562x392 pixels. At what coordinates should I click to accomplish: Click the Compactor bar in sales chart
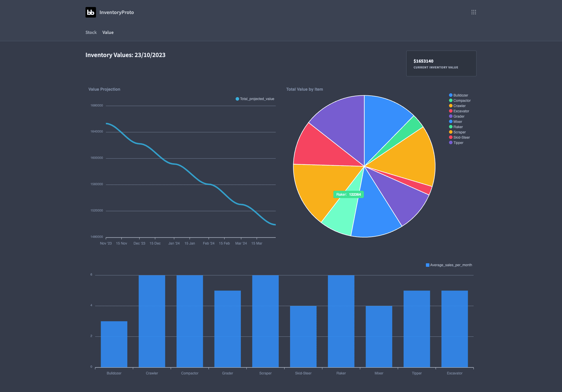190,321
